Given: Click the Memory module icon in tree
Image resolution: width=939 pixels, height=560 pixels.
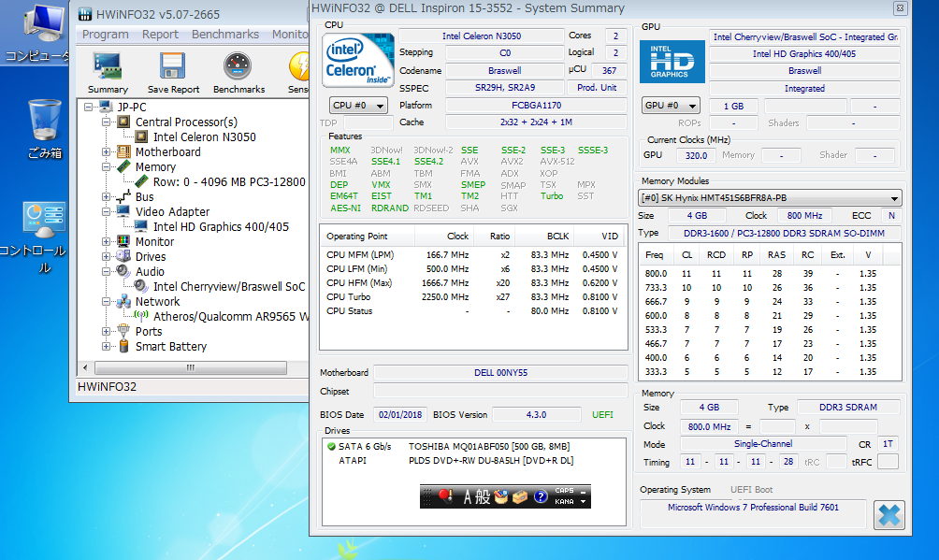Looking at the screenshot, I should click(x=124, y=166).
